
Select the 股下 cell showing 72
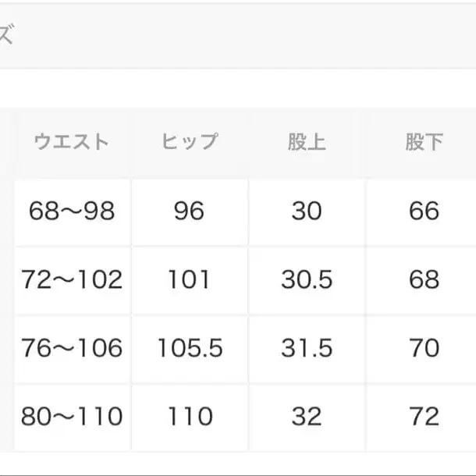tap(424, 417)
